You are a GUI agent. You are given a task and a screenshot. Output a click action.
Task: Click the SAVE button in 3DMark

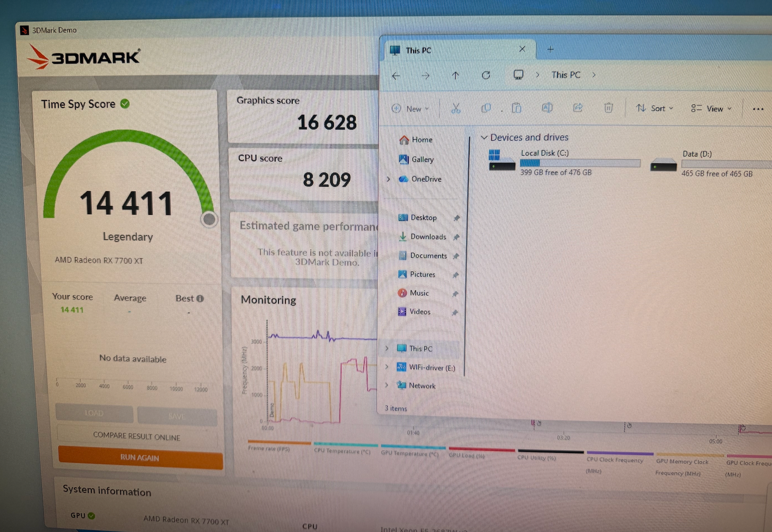(177, 416)
